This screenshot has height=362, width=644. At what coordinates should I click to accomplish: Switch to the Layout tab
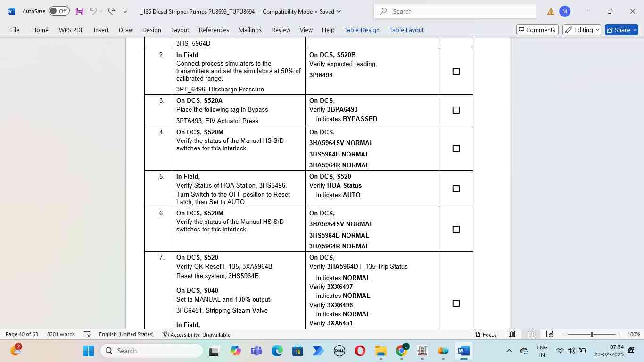[x=180, y=30]
